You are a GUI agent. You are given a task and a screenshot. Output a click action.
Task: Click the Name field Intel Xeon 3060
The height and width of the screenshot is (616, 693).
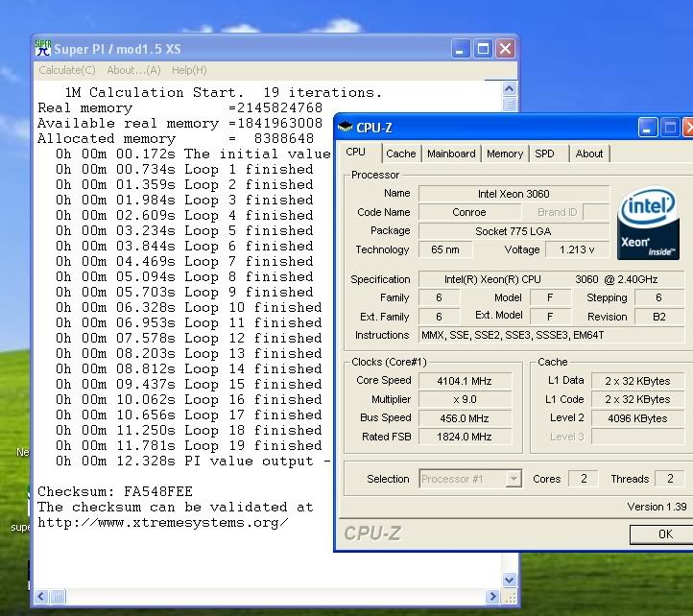pos(514,194)
